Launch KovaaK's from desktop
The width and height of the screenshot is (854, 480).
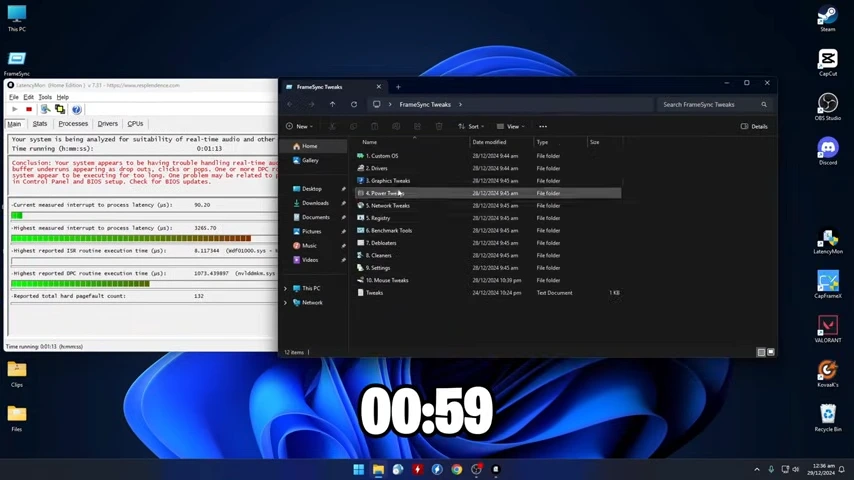pyautogui.click(x=828, y=374)
